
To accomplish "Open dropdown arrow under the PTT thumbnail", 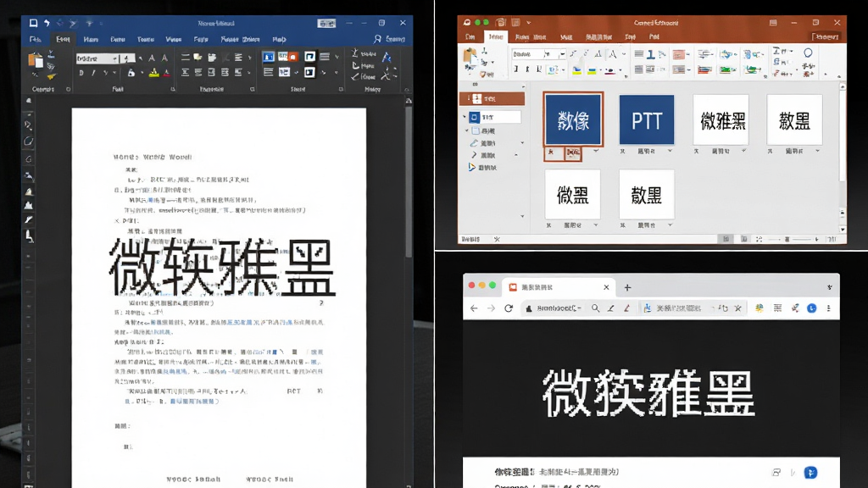I will (x=670, y=151).
